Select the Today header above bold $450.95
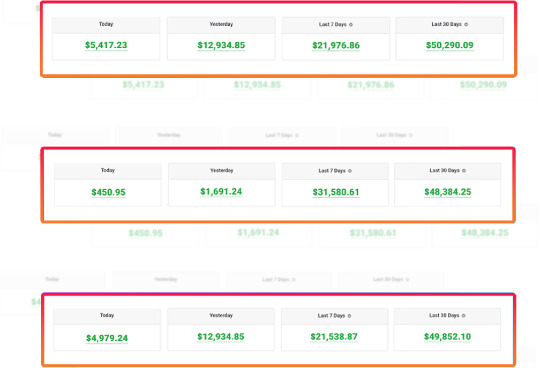The width and height of the screenshot is (540, 368). pyautogui.click(x=108, y=170)
